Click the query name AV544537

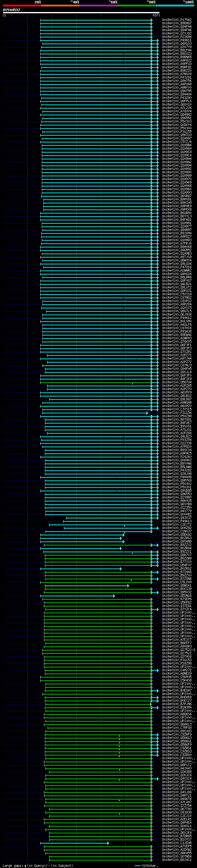coord(11,10)
